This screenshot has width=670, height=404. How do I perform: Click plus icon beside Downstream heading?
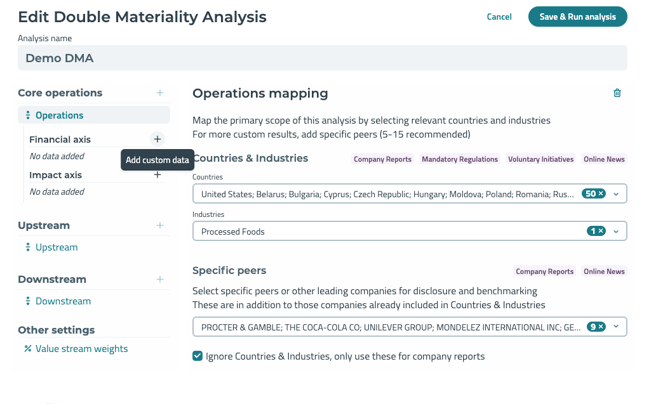point(159,279)
